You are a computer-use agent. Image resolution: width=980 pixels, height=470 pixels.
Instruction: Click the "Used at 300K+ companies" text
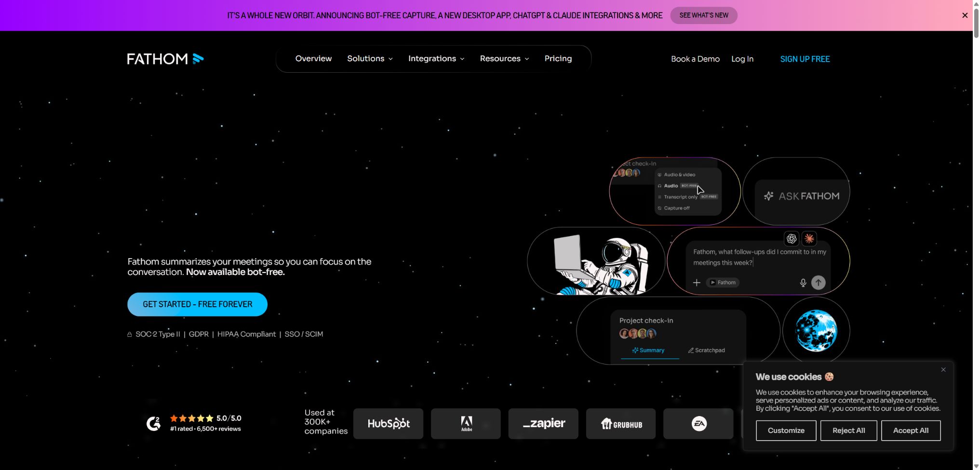click(326, 422)
